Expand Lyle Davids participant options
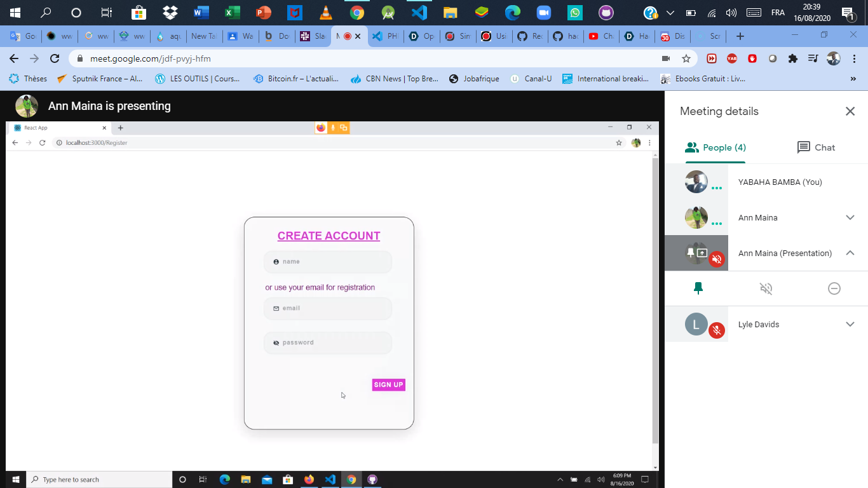Screen dimensions: 868x488 tap(850, 324)
